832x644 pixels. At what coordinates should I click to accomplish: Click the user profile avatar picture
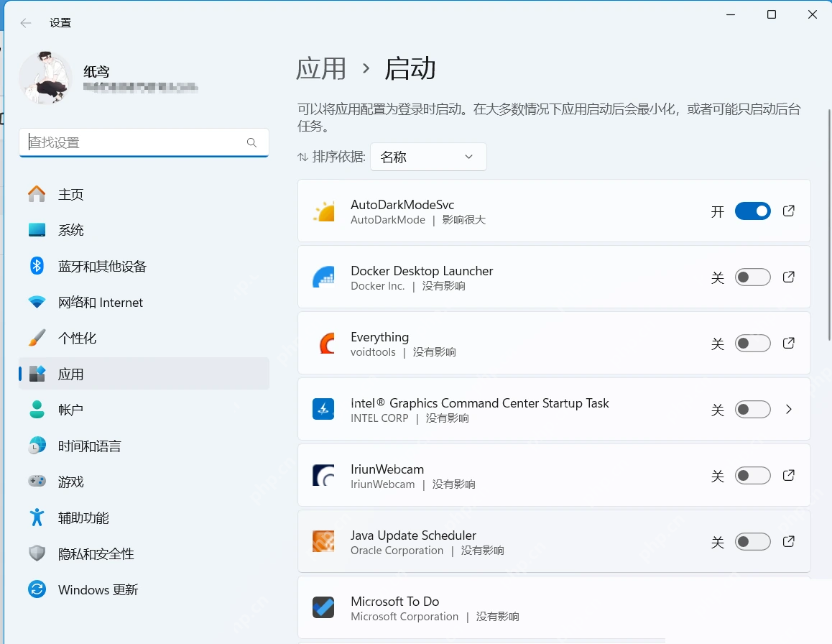click(x=46, y=78)
